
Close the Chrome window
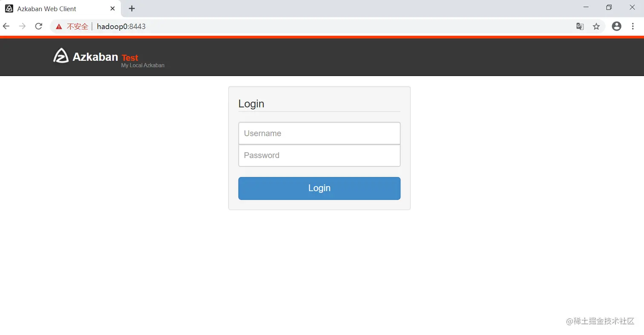(x=632, y=7)
